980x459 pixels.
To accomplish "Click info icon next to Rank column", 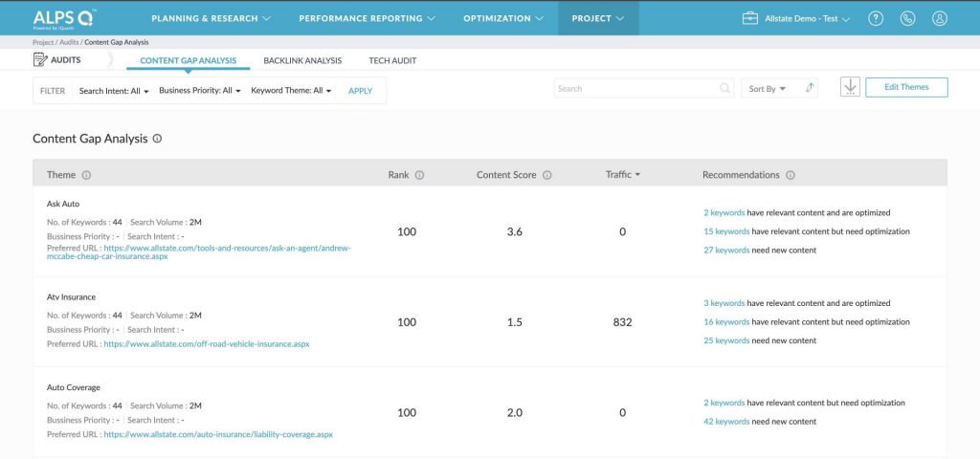I will 419,175.
